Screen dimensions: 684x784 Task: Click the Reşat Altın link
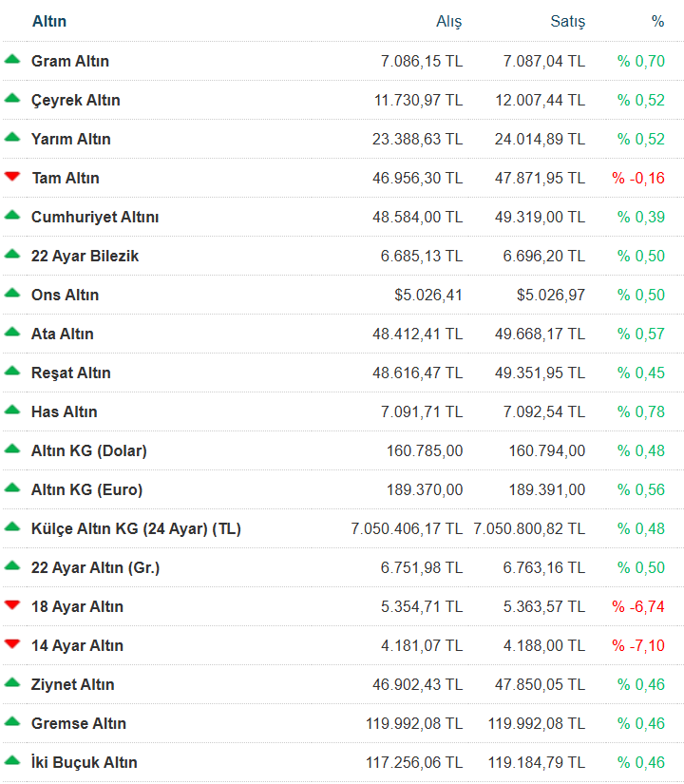[71, 373]
